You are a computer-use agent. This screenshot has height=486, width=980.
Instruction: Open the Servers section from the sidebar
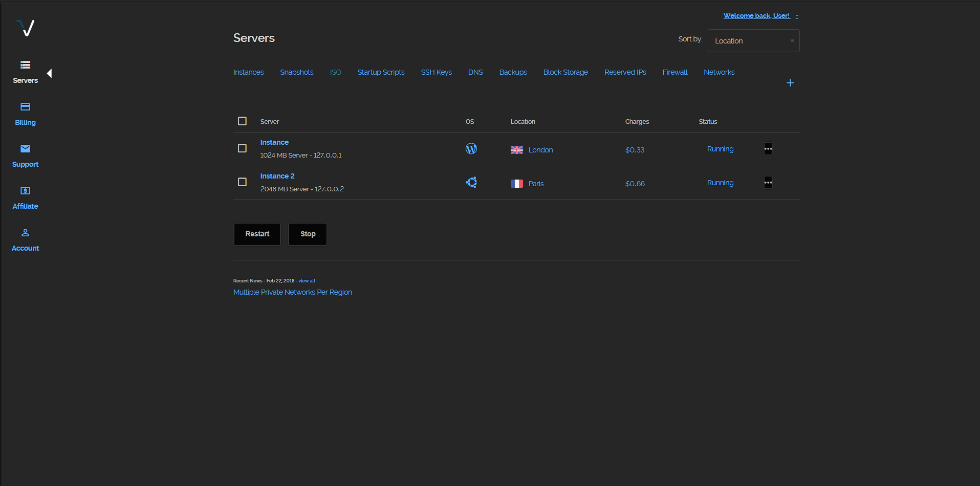pyautogui.click(x=25, y=72)
